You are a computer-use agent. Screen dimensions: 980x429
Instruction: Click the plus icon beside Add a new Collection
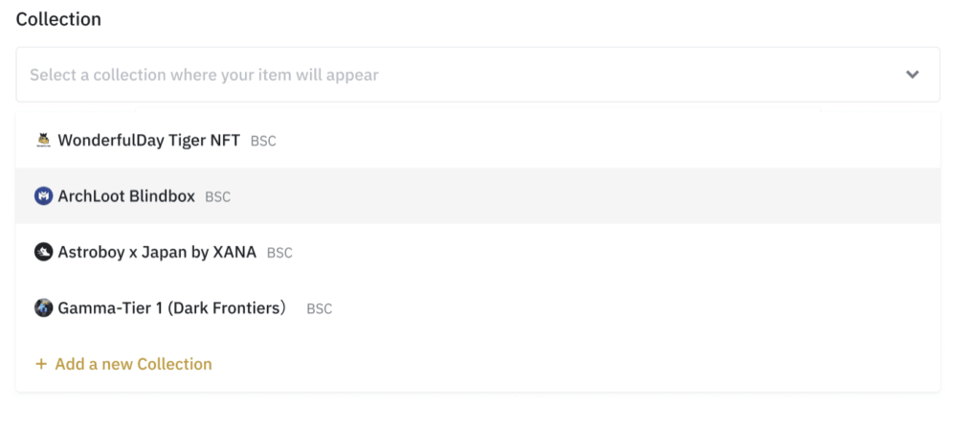click(x=41, y=364)
